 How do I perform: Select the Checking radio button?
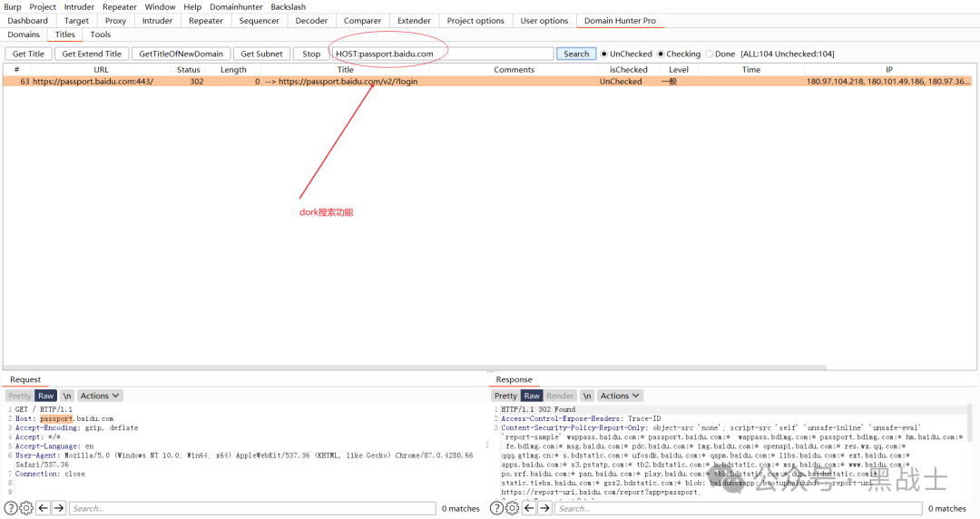click(x=660, y=54)
